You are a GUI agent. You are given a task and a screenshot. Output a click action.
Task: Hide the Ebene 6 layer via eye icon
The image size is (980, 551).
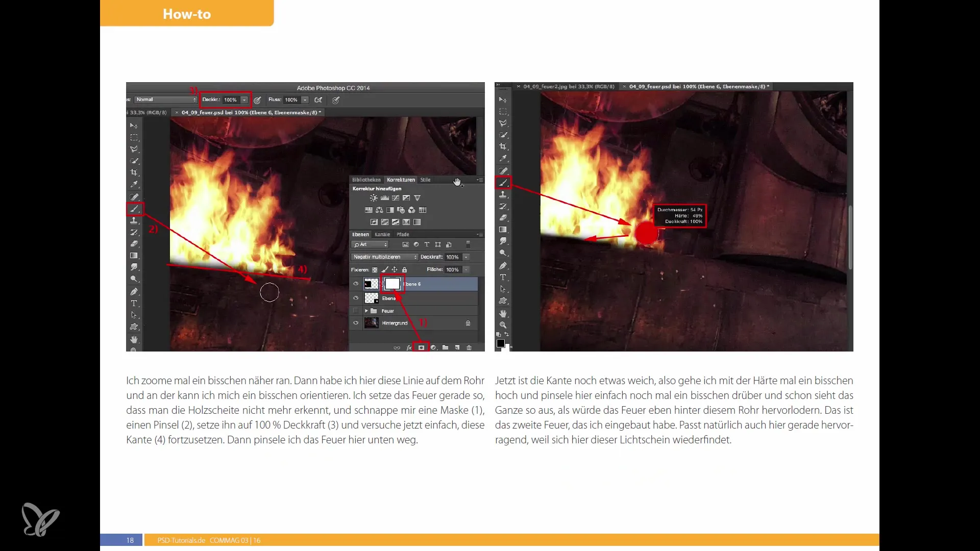click(356, 284)
